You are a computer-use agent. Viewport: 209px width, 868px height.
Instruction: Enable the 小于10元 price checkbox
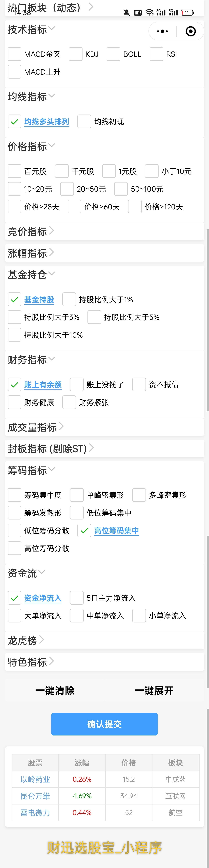point(152,171)
